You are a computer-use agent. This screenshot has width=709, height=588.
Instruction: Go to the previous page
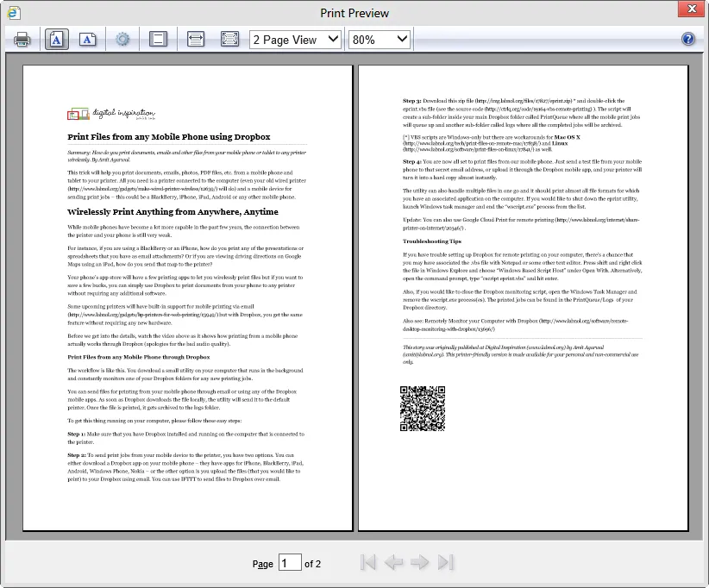point(394,561)
